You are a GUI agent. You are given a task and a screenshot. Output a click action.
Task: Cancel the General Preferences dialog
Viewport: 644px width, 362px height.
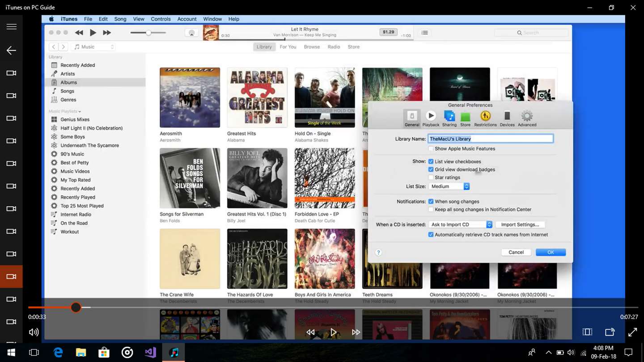click(x=516, y=253)
